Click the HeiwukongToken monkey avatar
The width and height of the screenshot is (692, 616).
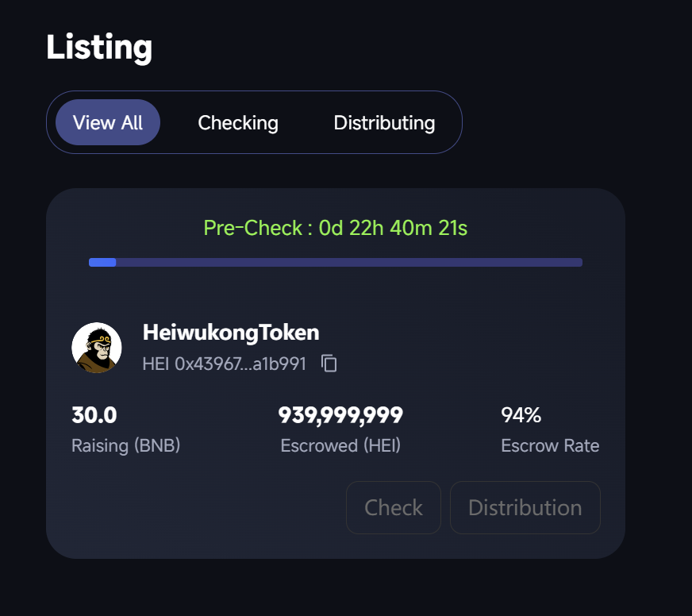tap(97, 348)
